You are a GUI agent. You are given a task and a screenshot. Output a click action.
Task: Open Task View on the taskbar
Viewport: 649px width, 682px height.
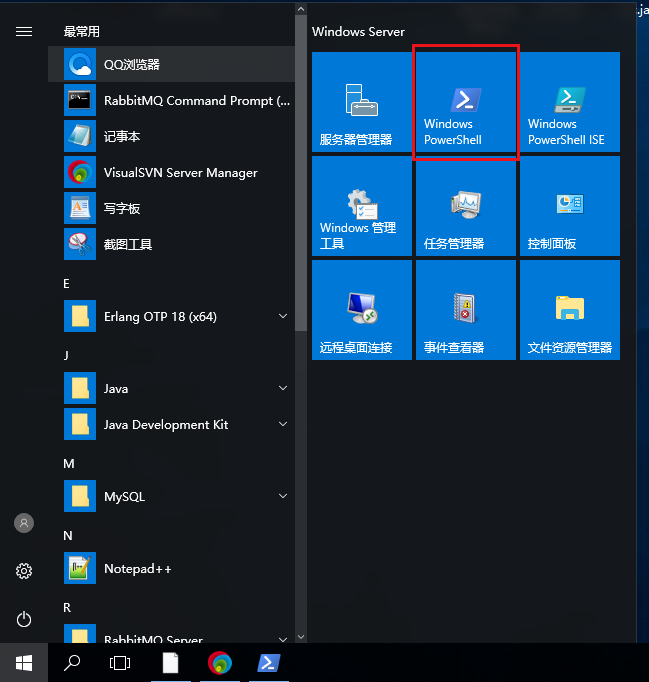click(x=120, y=663)
